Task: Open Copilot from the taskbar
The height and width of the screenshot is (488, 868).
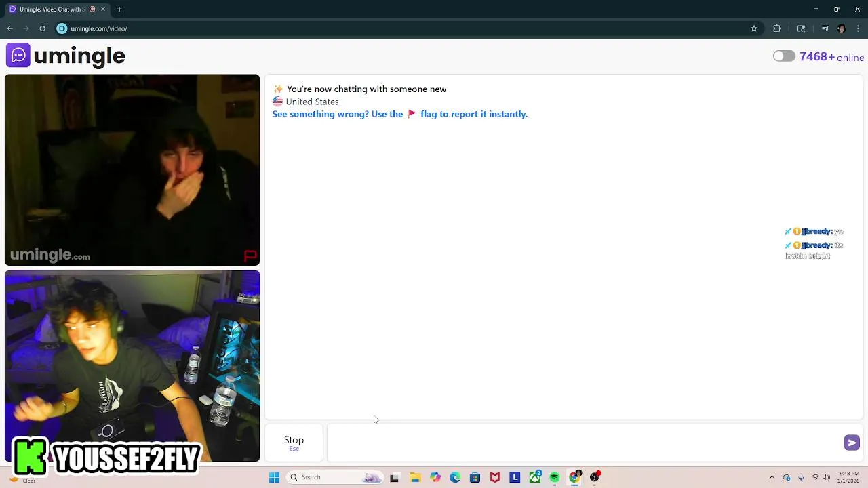Action: [435, 477]
